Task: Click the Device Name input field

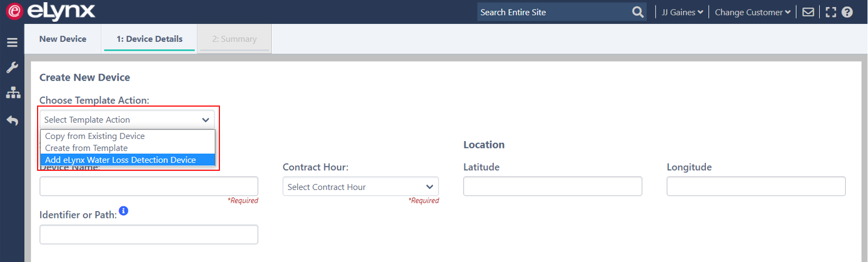Action: click(x=149, y=186)
